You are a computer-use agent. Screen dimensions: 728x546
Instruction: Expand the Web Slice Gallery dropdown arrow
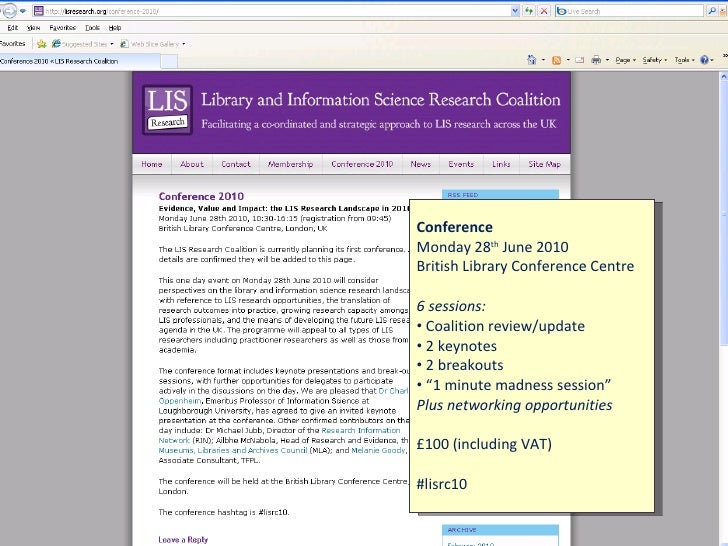point(183,44)
